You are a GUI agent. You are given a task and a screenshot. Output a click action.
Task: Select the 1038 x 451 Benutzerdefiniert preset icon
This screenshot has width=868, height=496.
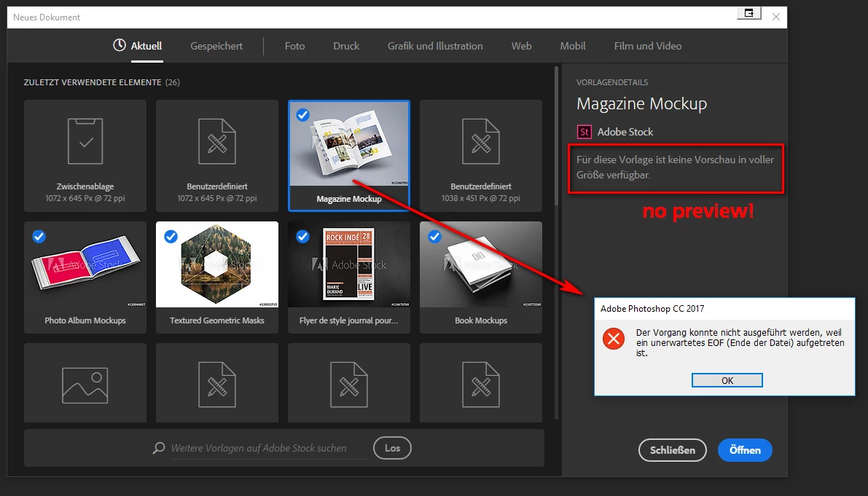click(x=481, y=141)
